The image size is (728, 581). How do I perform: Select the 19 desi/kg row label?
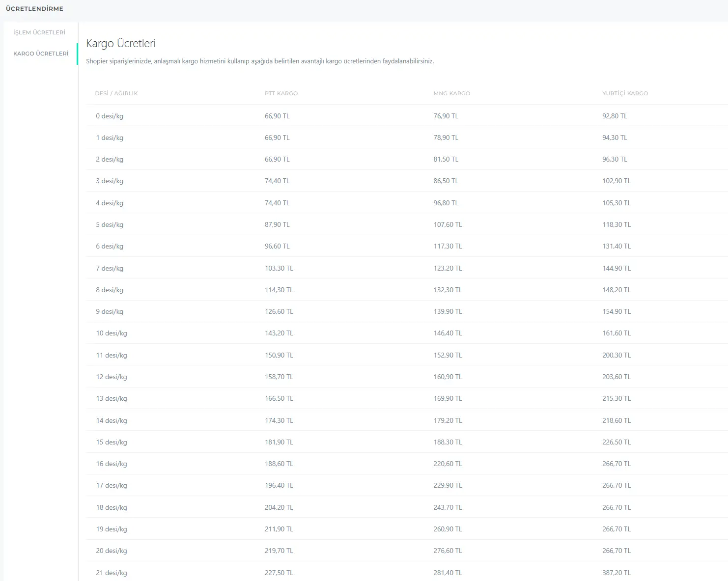click(112, 529)
